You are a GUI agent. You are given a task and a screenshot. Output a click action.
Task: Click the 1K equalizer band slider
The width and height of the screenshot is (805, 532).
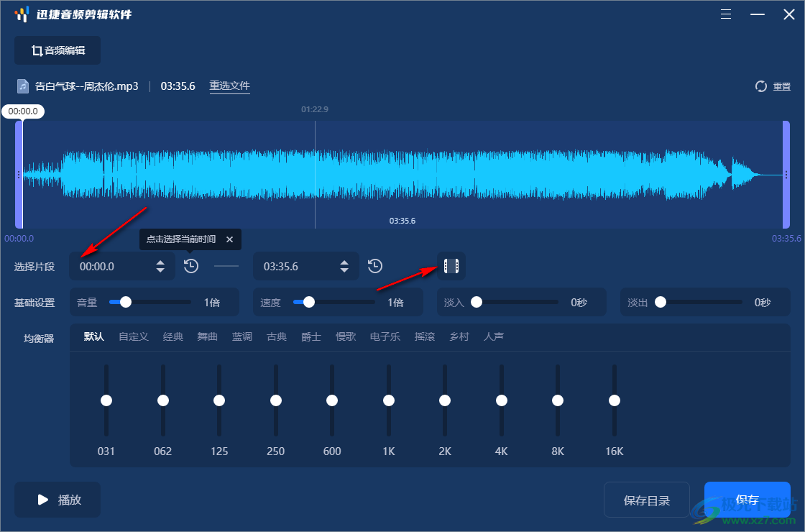click(x=389, y=400)
